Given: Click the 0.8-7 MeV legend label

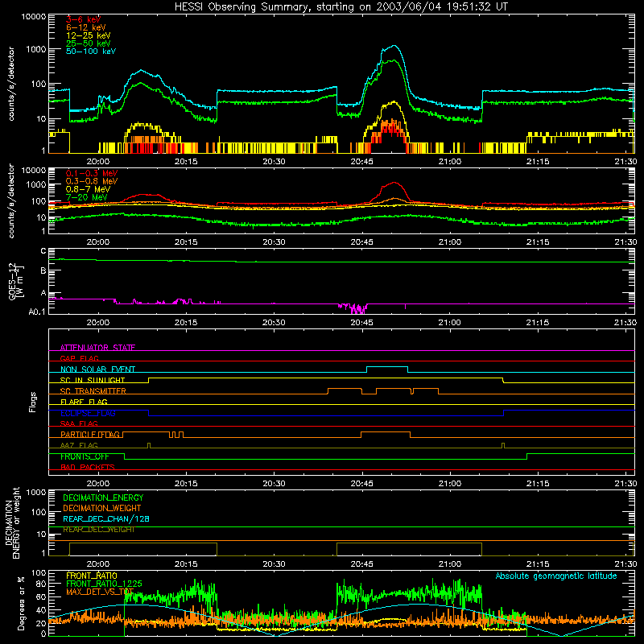Looking at the screenshot, I should click(88, 189).
